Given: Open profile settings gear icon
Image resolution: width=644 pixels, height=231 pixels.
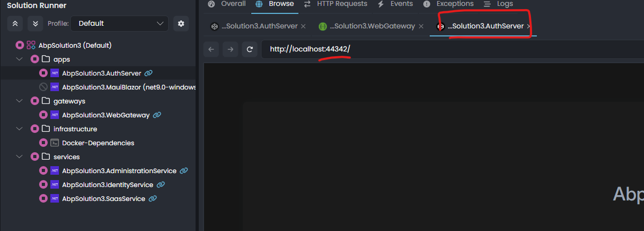Looking at the screenshot, I should pos(181,24).
